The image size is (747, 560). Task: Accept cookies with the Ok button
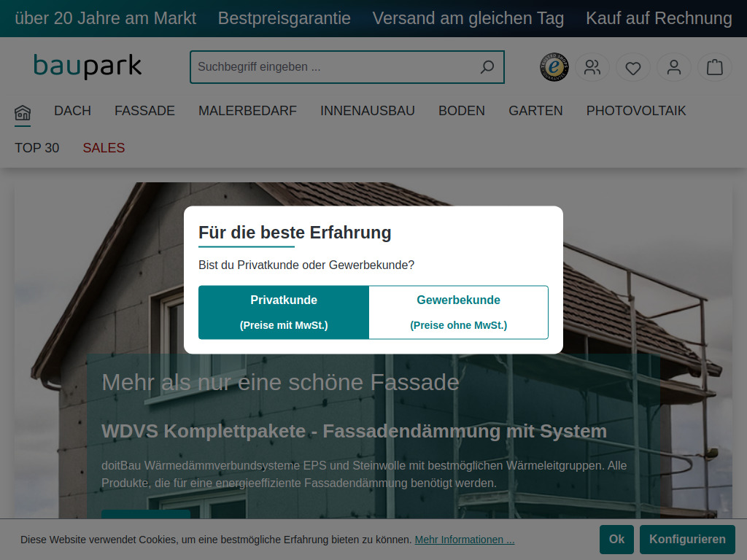coord(616,539)
